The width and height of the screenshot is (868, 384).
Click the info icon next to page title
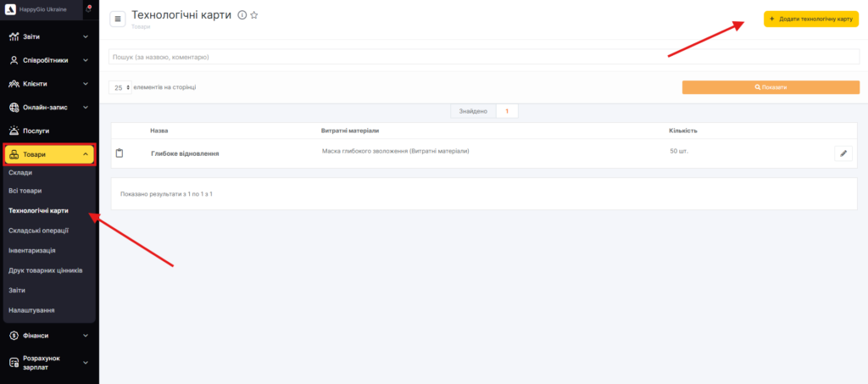[x=242, y=15]
